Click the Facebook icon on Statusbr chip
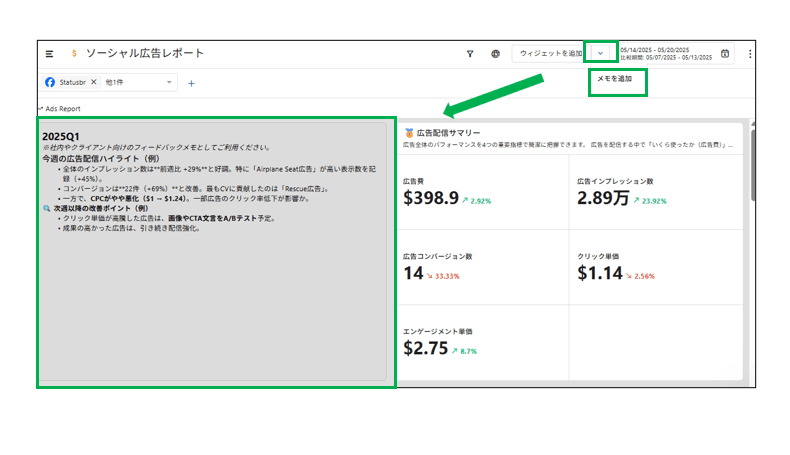Screen dimensions: 790x455 point(50,82)
